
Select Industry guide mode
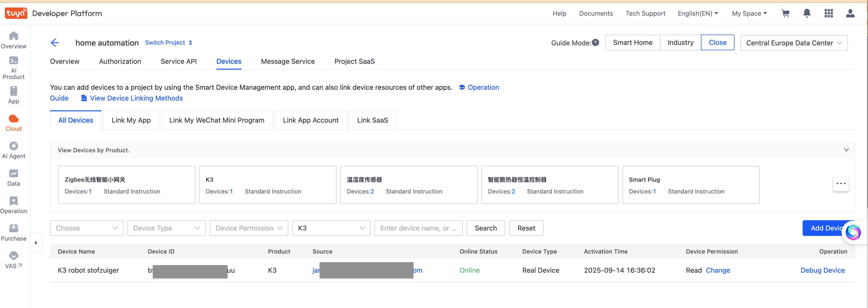[x=680, y=42]
